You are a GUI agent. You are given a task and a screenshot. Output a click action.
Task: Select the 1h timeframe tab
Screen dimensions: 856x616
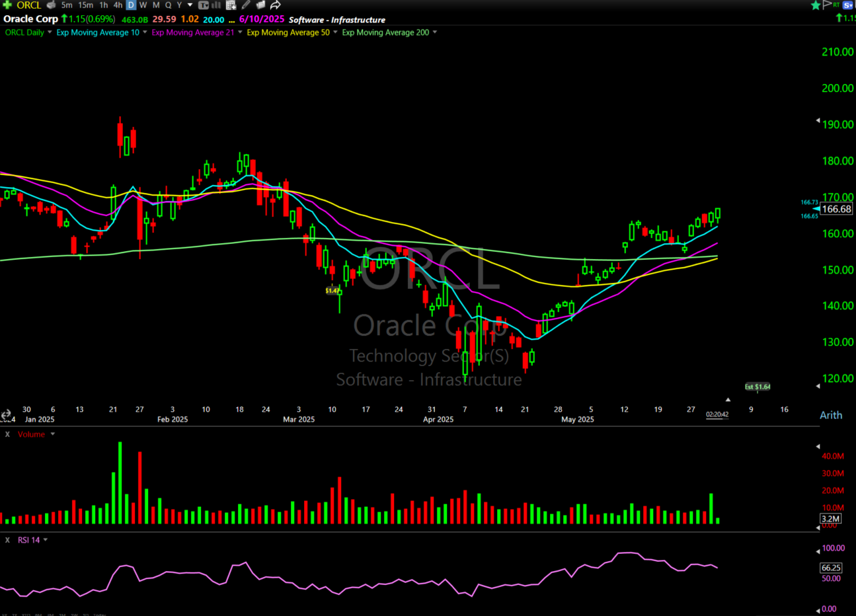click(104, 5)
